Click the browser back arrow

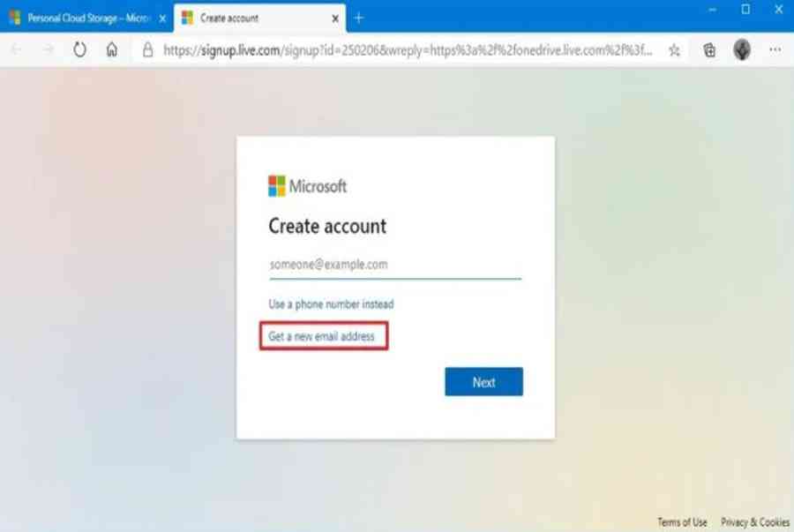click(x=17, y=49)
